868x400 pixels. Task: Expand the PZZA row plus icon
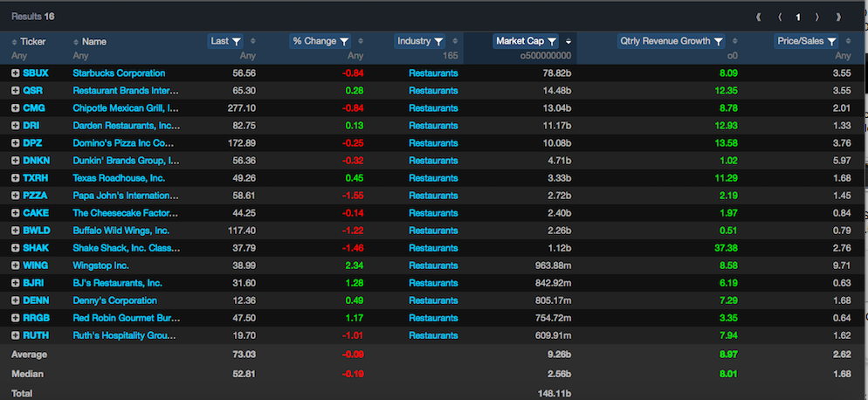coord(16,196)
